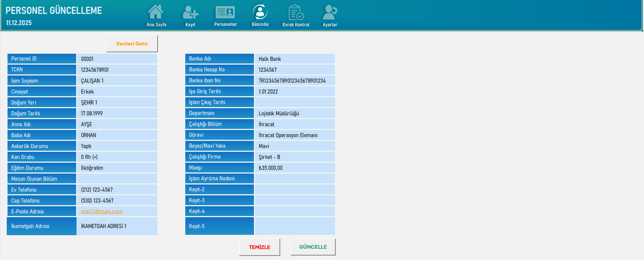Image resolution: width=644 pixels, height=260 pixels.
Task: Select the Departmanı value Lojistik Müdürlüğü
Action: coord(295,113)
